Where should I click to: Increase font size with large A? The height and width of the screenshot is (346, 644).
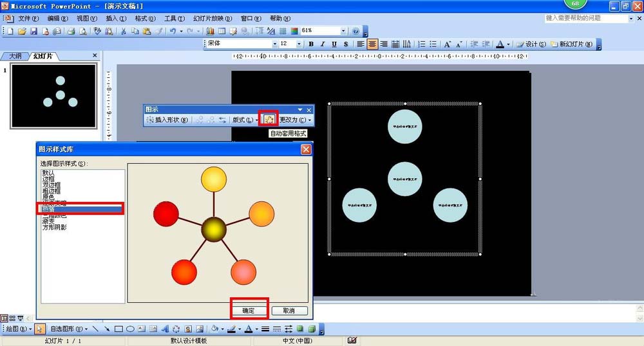click(448, 44)
